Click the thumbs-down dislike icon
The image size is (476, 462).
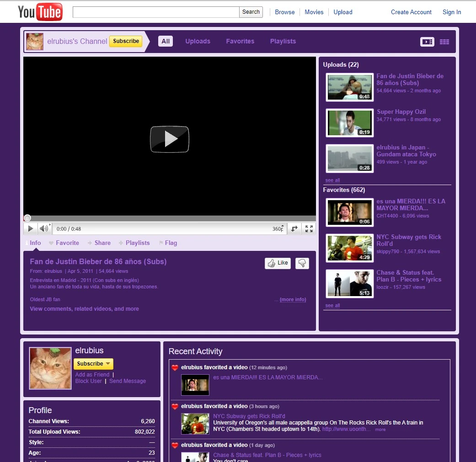click(302, 263)
